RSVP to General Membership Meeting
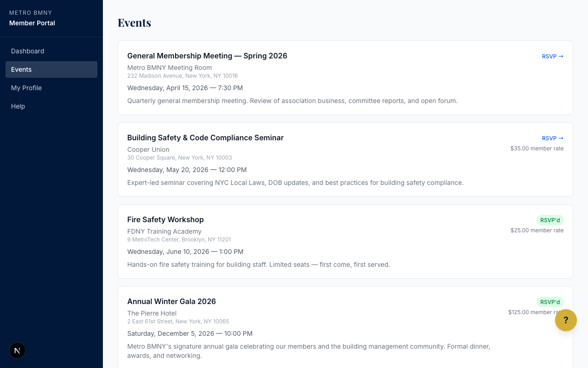 click(552, 57)
